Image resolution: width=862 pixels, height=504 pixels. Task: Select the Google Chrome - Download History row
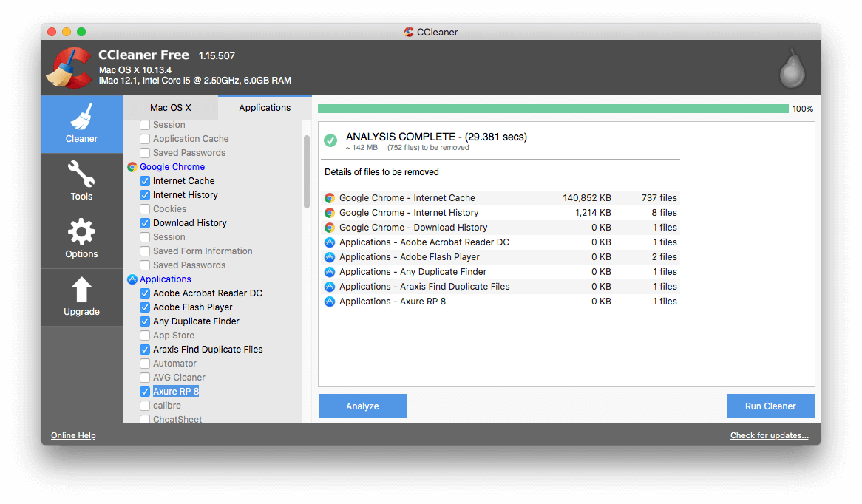tap(500, 228)
